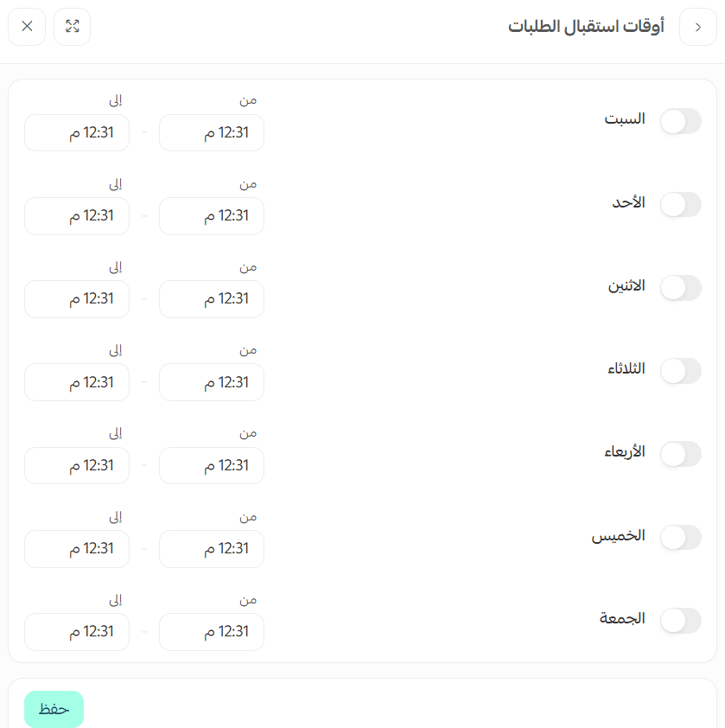
Task: Switch on Wednesday (الأربعاء) toggle
Action: pos(680,454)
